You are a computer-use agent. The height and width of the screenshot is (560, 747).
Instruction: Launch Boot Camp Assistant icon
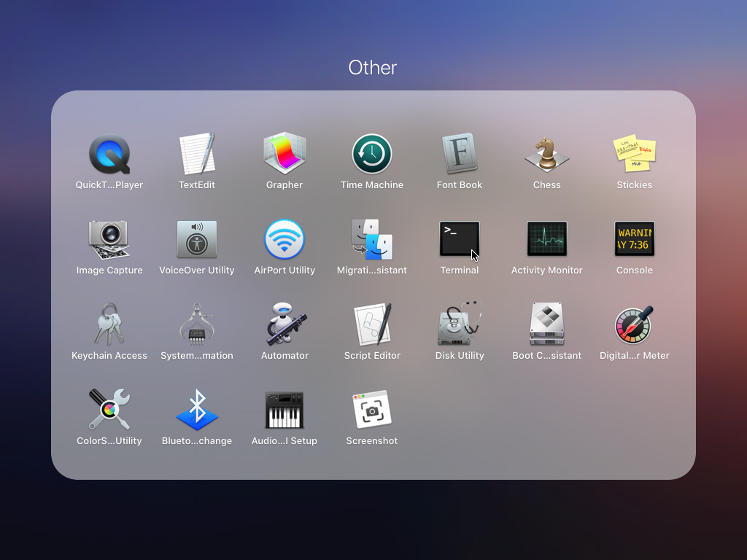[x=547, y=324]
